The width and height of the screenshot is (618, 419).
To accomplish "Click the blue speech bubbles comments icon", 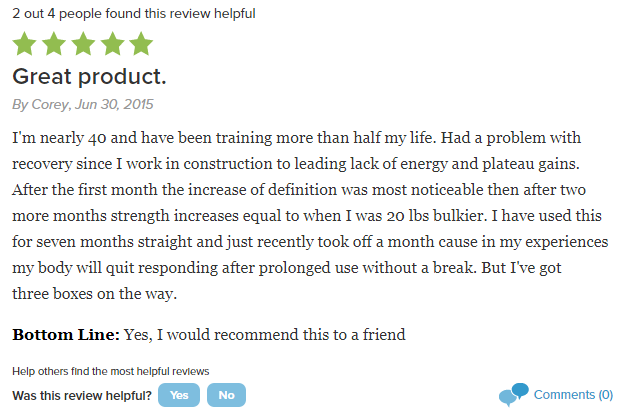I will pos(513,395).
